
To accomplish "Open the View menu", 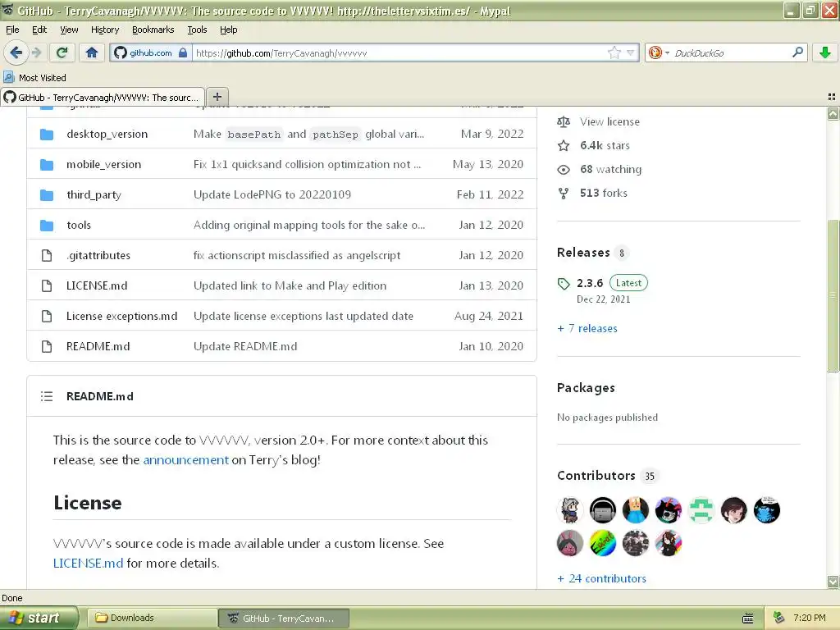I will coord(69,30).
